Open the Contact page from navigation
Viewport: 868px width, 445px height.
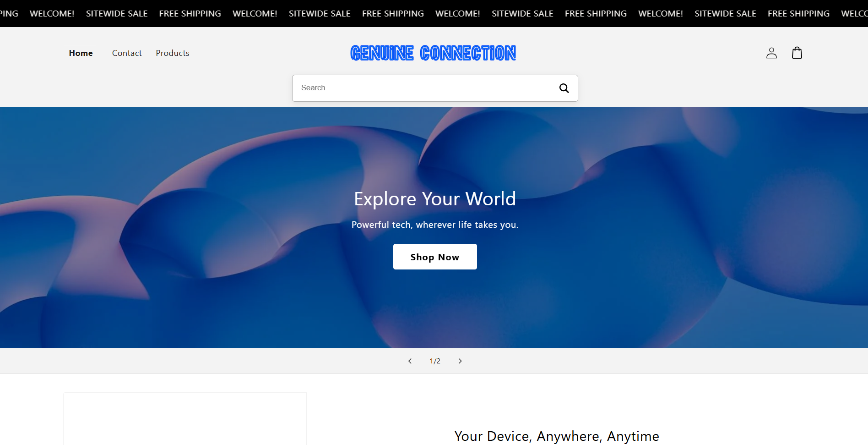(x=127, y=53)
